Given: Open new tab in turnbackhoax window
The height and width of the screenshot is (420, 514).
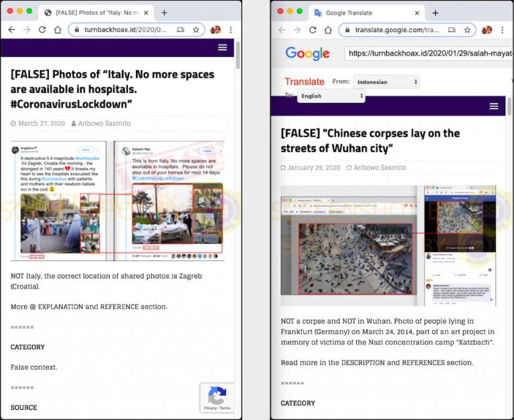Looking at the screenshot, I should (164, 13).
